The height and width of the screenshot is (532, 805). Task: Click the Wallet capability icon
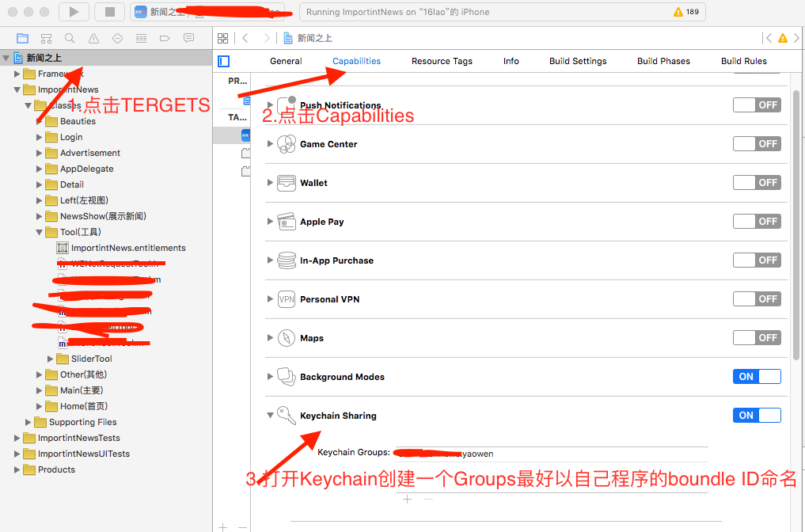(287, 183)
